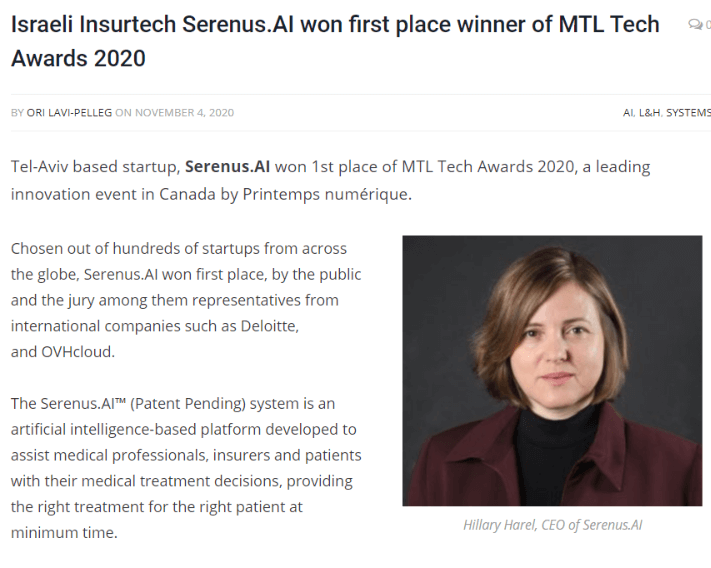Select the L&H category tag

click(650, 113)
